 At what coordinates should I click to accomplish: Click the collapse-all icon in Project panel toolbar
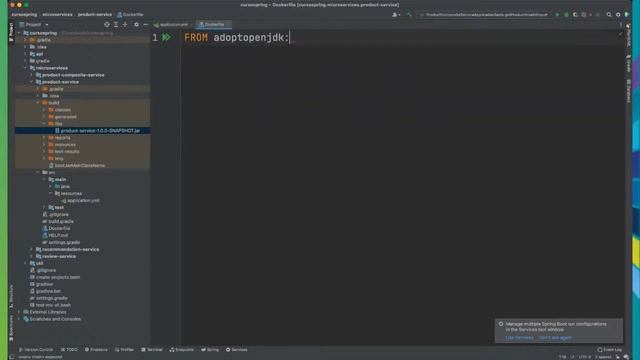tap(125, 24)
